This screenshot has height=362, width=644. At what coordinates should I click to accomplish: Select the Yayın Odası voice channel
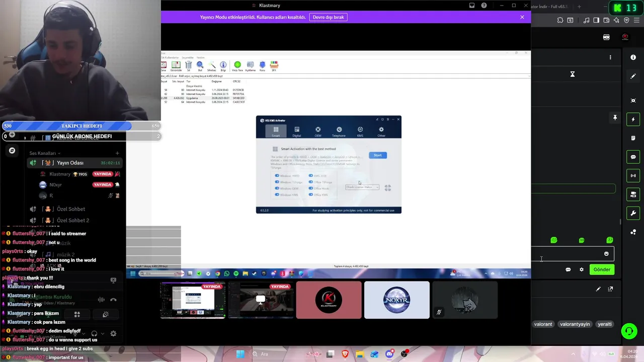[x=75, y=163]
